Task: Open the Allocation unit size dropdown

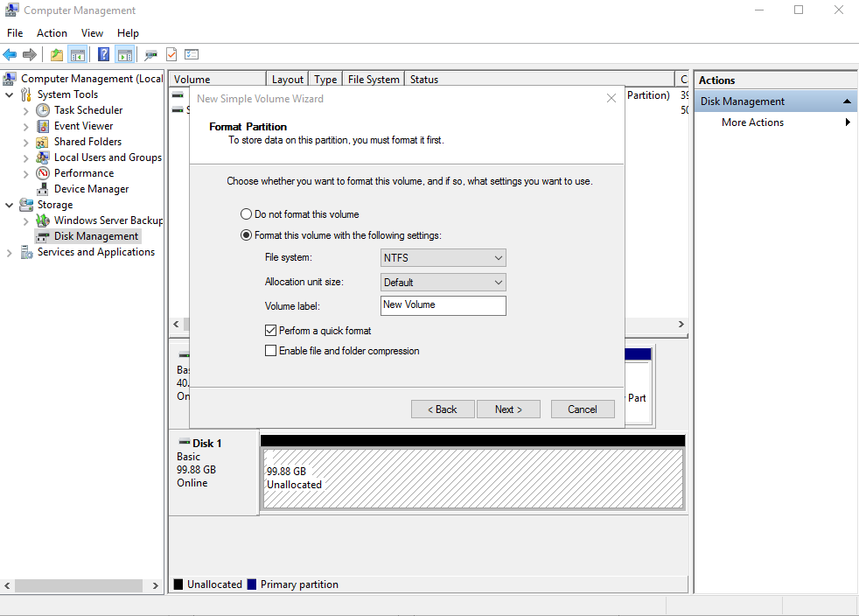Action: click(443, 283)
